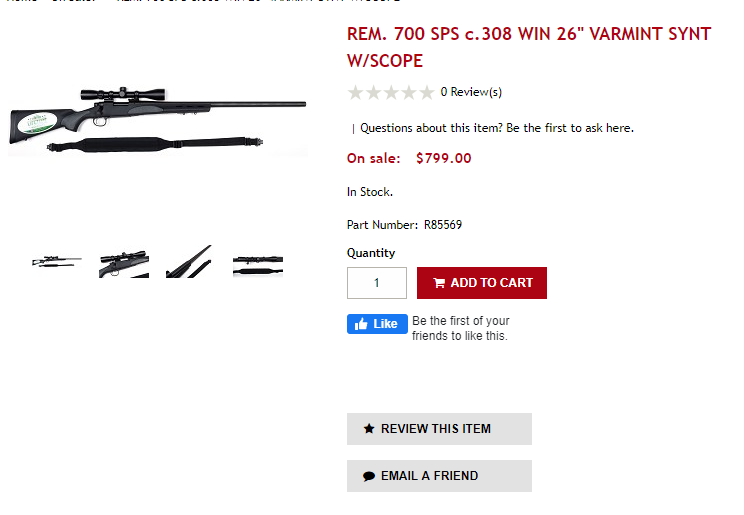The image size is (744, 515).
Task: Select the third thumbnail showing the barrel
Action: coord(189,262)
